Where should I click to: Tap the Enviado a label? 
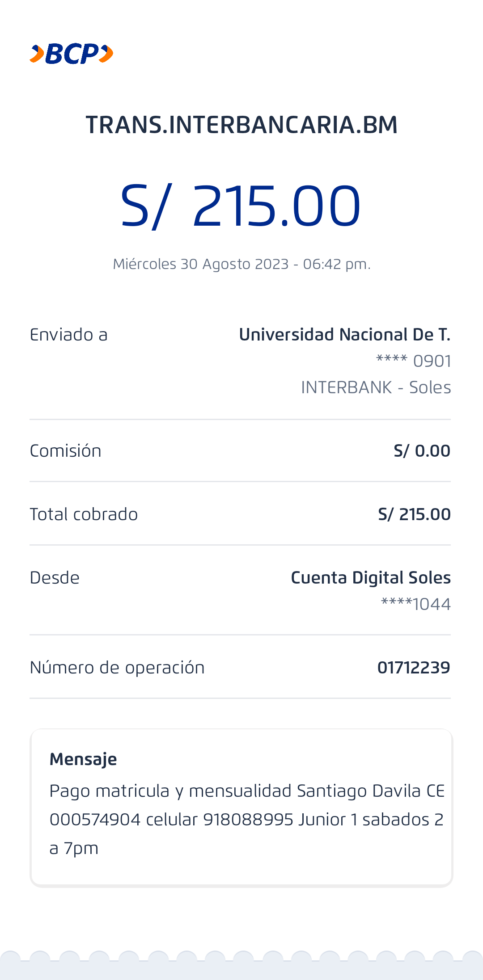(68, 335)
